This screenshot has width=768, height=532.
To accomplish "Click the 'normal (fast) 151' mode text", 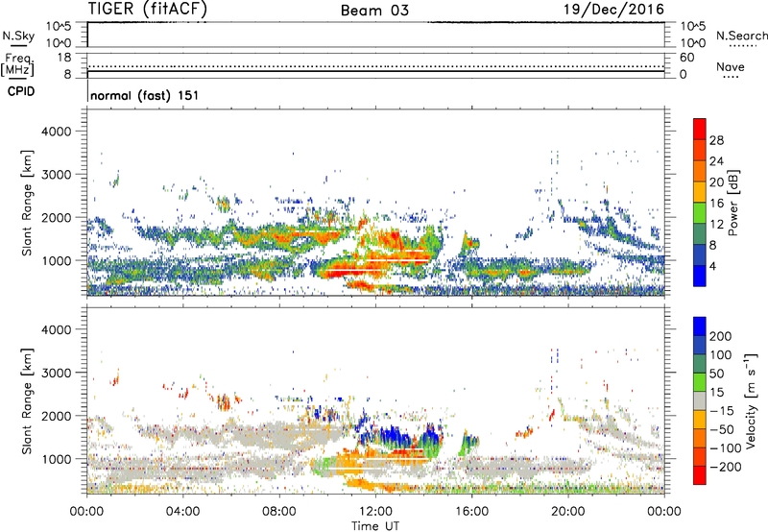I will pyautogui.click(x=145, y=95).
